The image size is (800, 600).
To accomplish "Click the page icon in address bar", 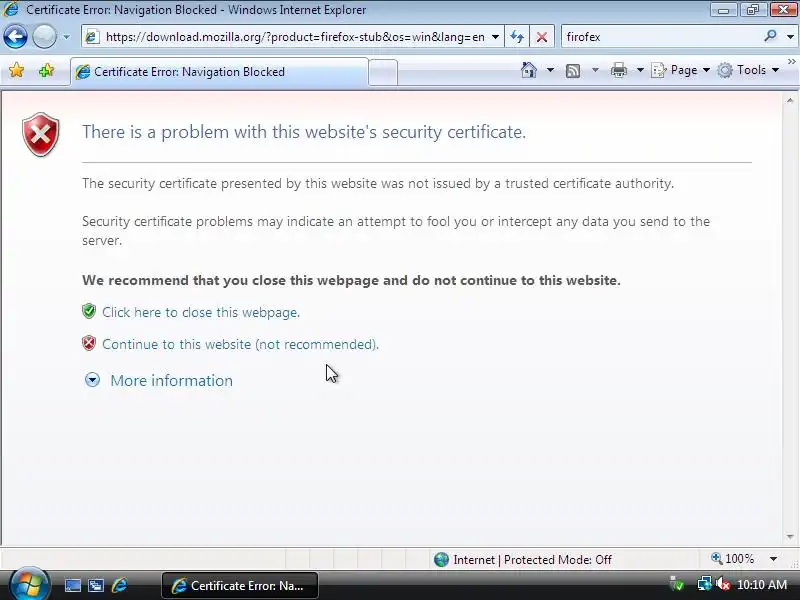I will pyautogui.click(x=92, y=37).
